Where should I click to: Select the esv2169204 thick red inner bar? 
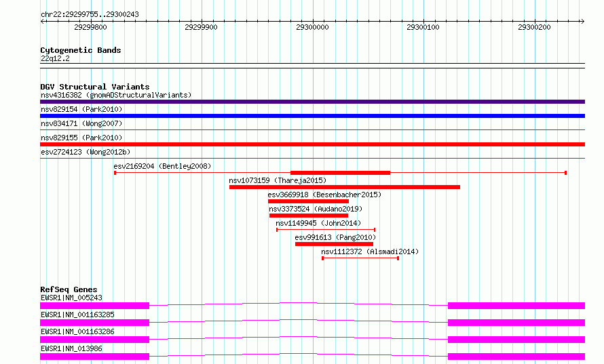(340, 173)
